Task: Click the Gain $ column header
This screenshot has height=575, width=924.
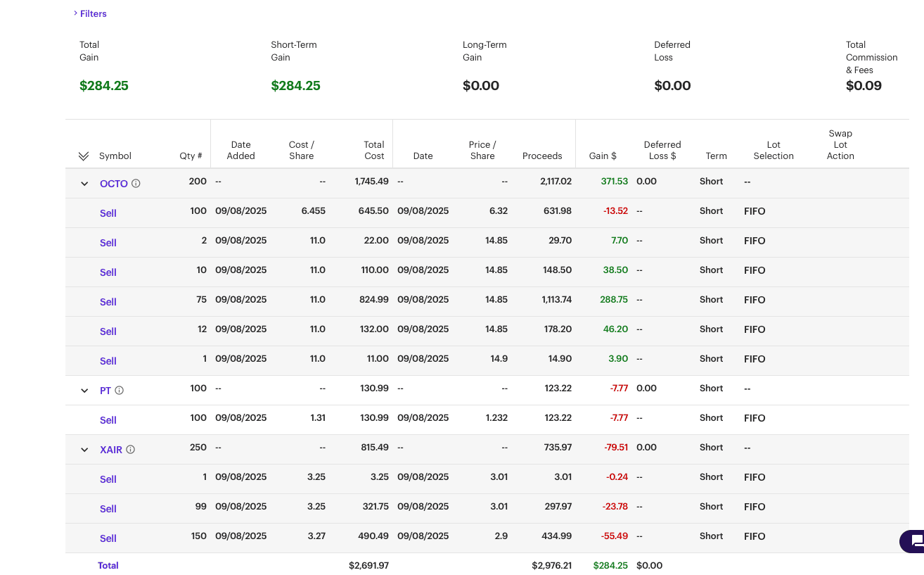Action: coord(602,156)
